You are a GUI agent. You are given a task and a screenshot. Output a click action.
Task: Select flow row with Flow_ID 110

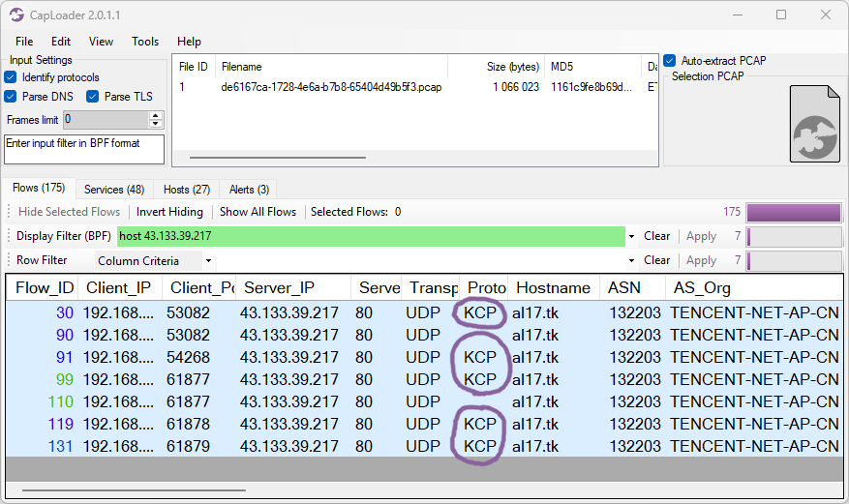(424, 401)
